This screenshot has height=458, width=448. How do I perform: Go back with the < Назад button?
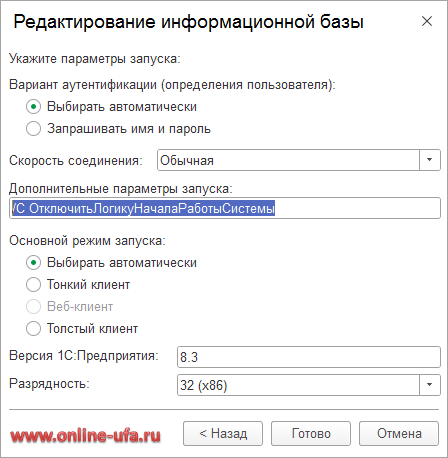click(x=223, y=433)
